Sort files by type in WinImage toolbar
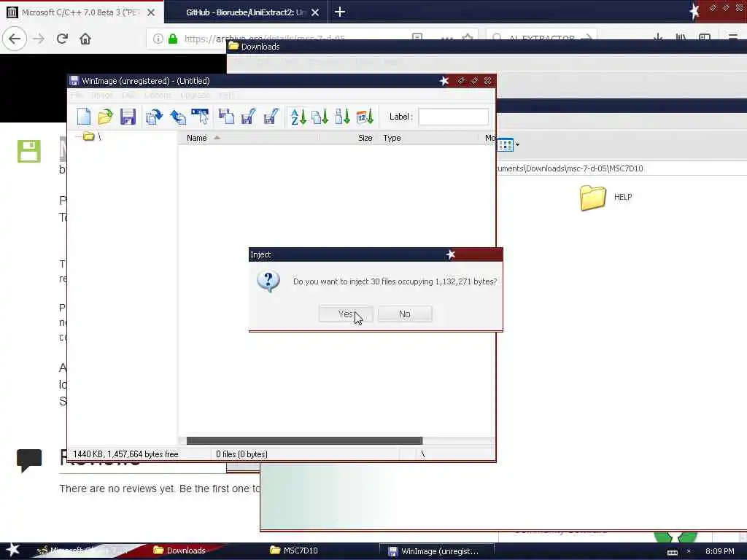Viewport: 747px width, 560px height. point(320,117)
